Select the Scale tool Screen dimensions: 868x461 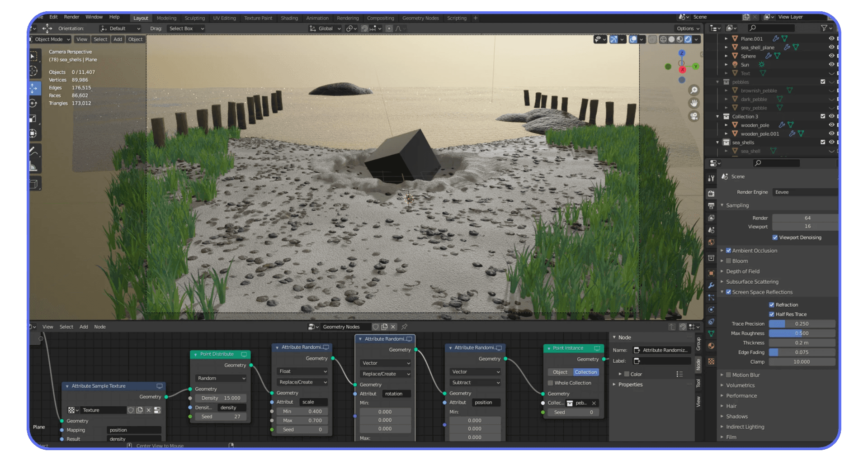point(34,119)
